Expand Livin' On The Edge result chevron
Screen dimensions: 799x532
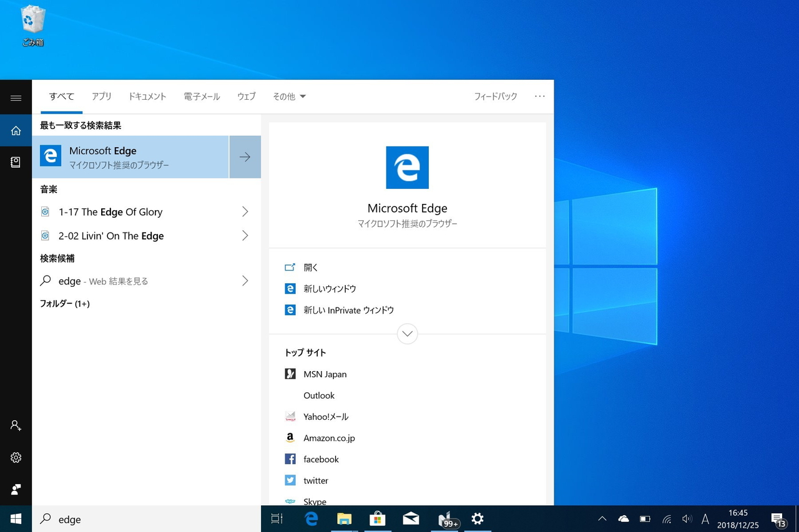tap(245, 236)
